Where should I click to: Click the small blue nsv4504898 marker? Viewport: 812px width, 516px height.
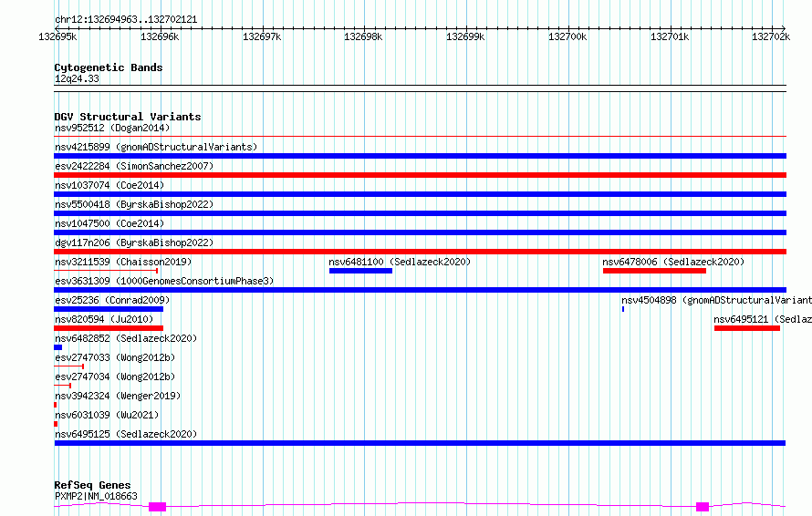623,309
